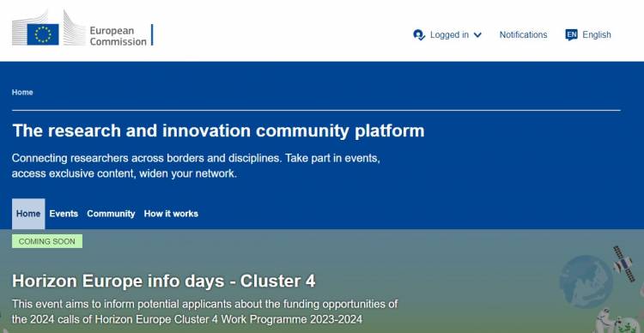Click the platform title heading text

(218, 131)
